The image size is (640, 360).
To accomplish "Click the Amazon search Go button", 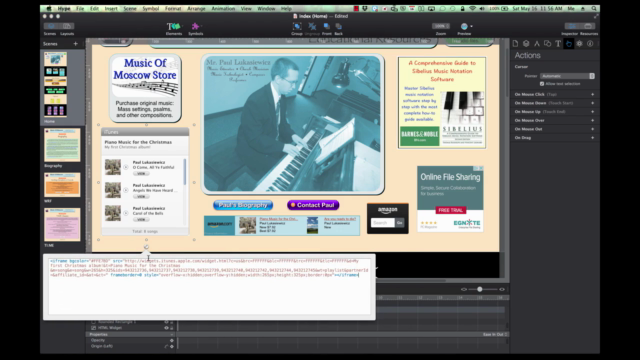I will 400,222.
